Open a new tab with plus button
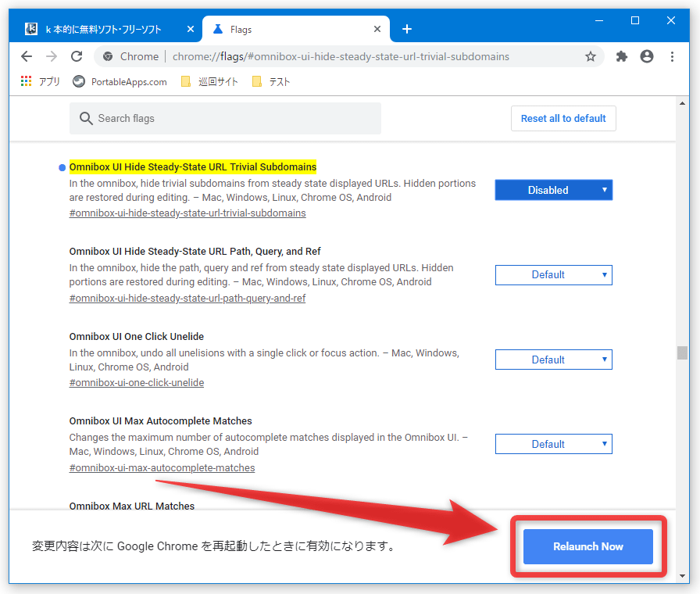 [407, 29]
